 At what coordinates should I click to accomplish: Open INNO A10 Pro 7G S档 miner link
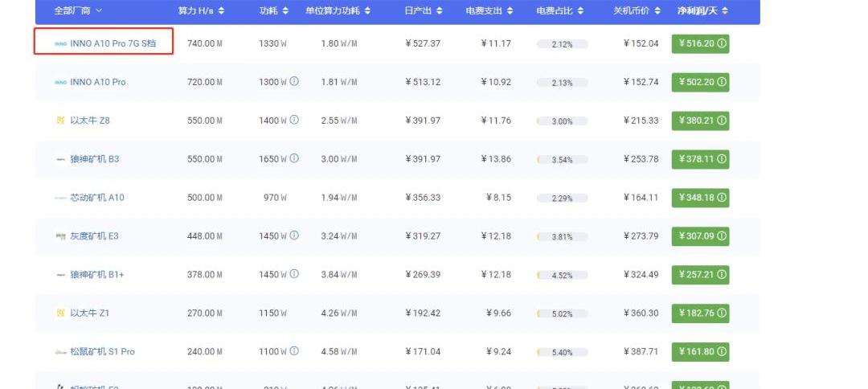113,43
